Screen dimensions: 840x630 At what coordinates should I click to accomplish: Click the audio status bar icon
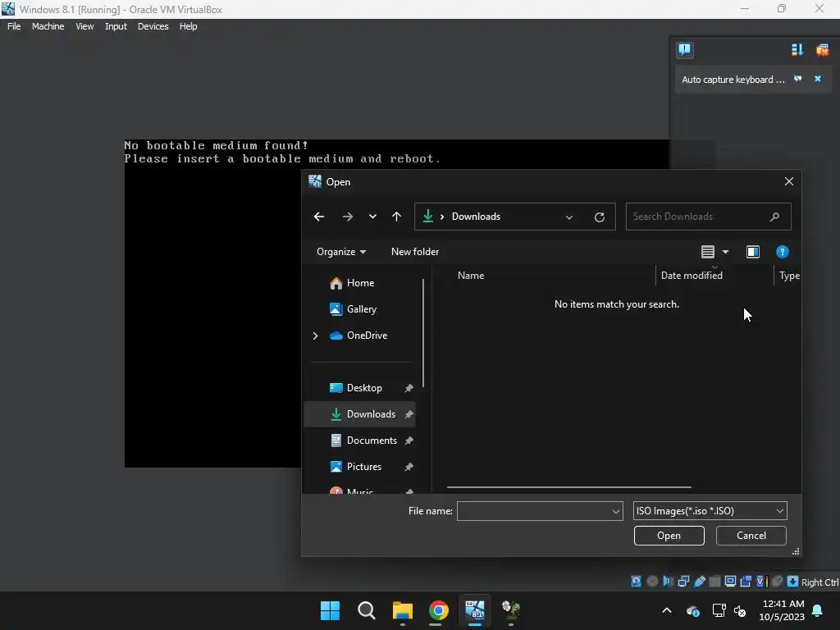click(668, 582)
